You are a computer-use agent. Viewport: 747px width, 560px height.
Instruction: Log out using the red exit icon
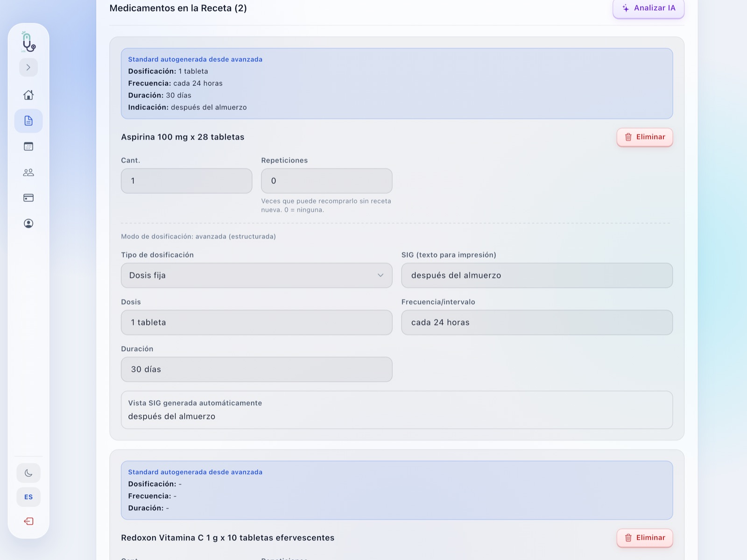tap(28, 521)
